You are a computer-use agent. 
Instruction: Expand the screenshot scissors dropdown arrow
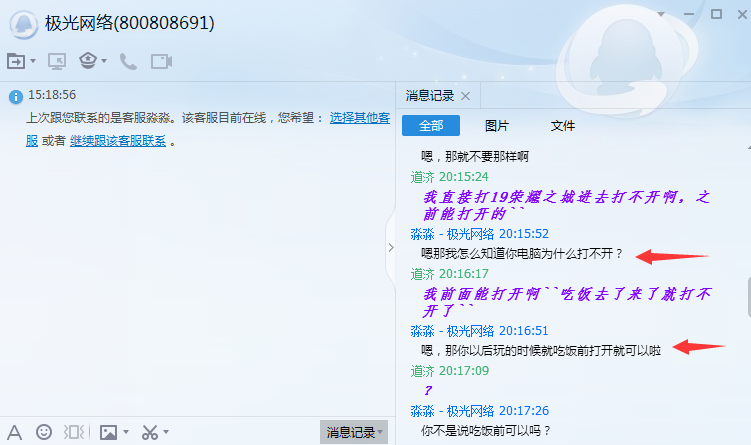pyautogui.click(x=165, y=433)
